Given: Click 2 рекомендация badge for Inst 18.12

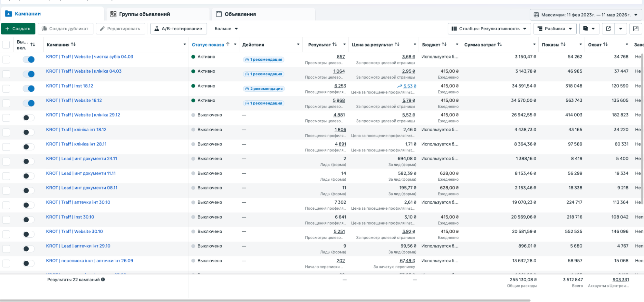Looking at the screenshot, I should pos(264,89).
